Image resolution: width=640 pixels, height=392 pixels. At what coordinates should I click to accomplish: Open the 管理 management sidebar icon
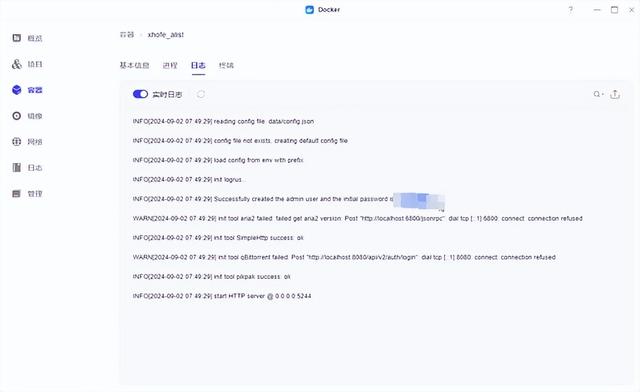point(16,194)
